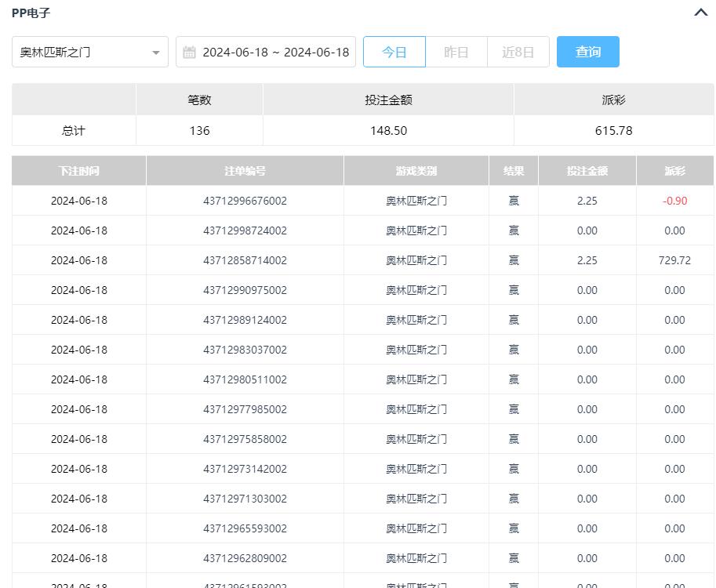Click the PP电子 section title
Image resolution: width=716 pixels, height=588 pixels.
[31, 13]
